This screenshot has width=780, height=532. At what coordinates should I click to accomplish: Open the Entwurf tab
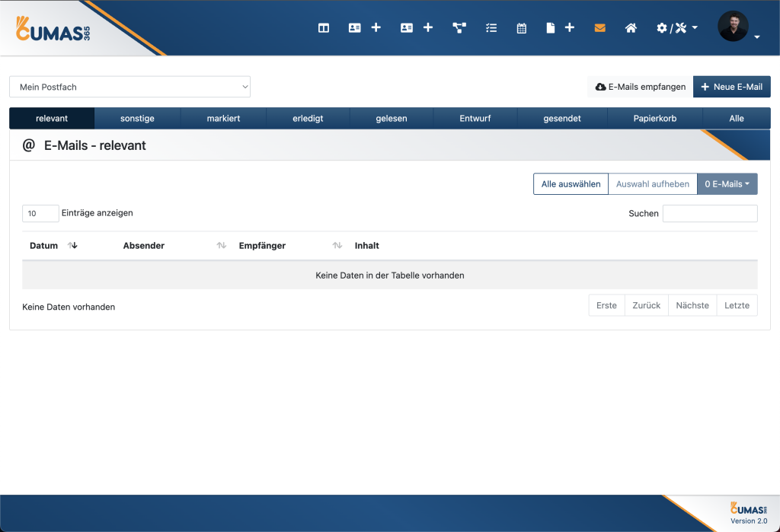[475, 119]
